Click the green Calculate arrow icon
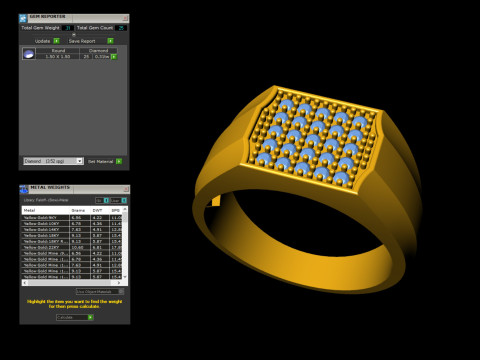The height and width of the screenshot is (360, 480). click(91, 317)
